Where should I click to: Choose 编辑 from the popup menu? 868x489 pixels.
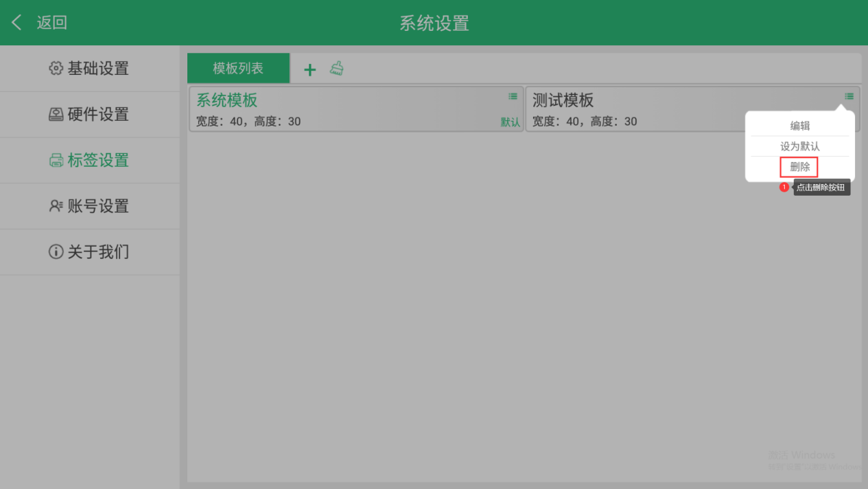coord(800,126)
